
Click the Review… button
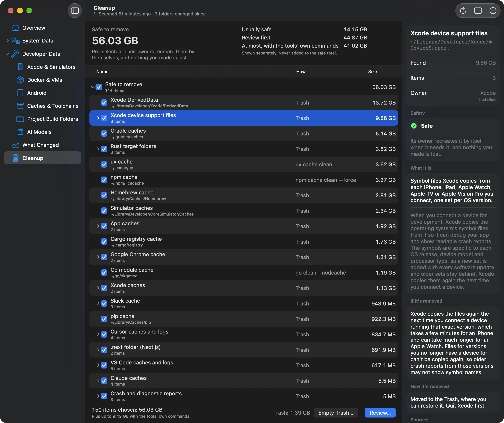point(380,413)
